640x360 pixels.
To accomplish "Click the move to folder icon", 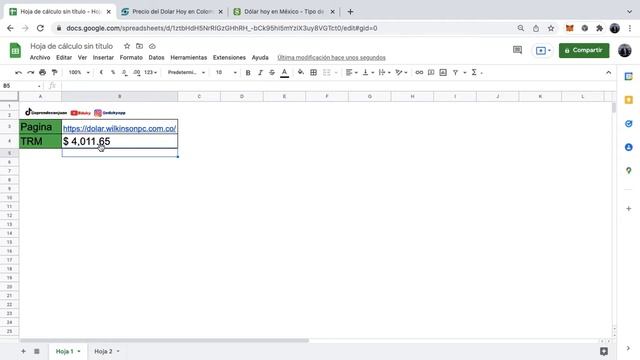I will (140, 46).
